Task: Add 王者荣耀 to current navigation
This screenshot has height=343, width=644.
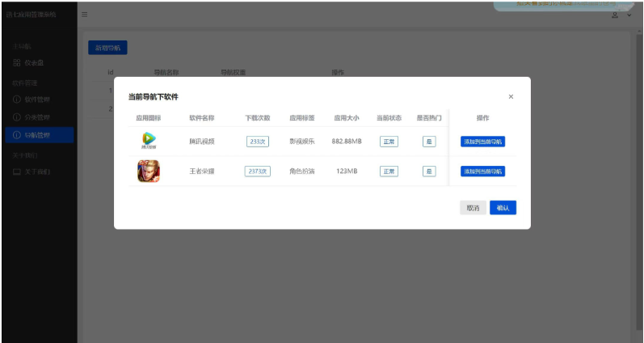Action: pyautogui.click(x=482, y=171)
